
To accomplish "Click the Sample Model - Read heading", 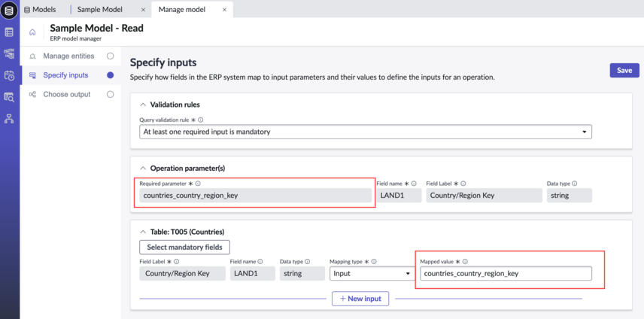I will pos(96,29).
